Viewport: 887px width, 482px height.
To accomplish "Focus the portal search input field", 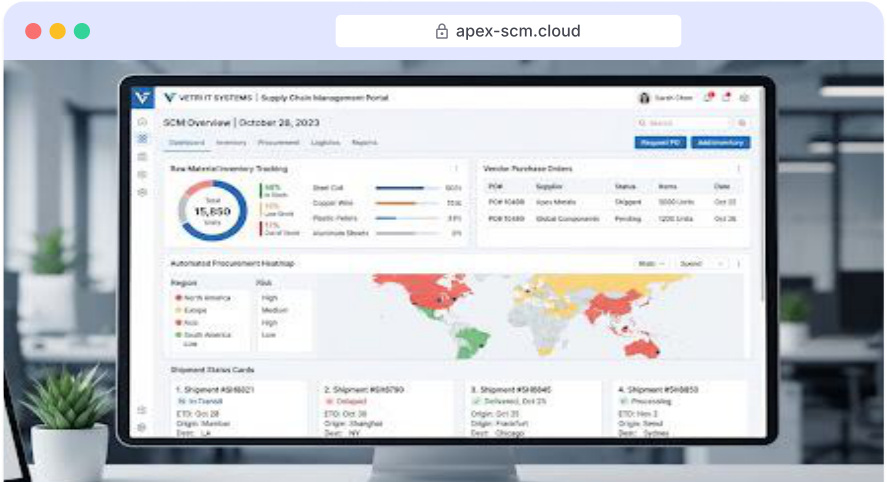I will tap(683, 123).
